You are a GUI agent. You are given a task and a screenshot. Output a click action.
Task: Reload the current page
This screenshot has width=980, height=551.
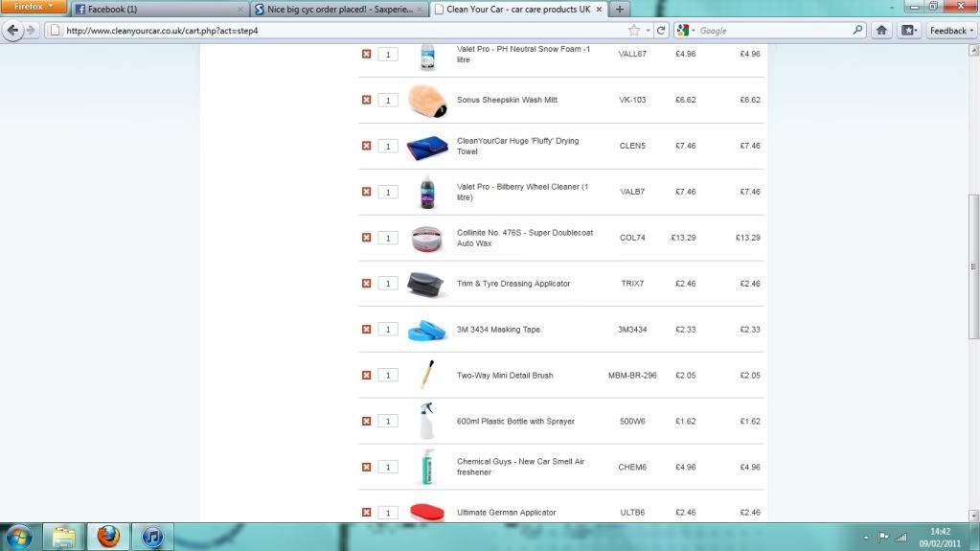tap(661, 30)
